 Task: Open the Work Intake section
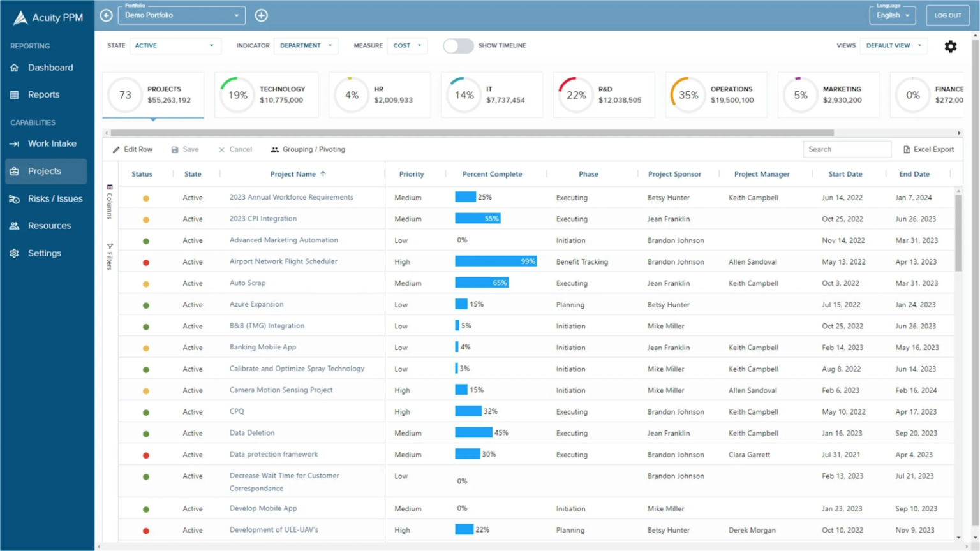point(50,143)
